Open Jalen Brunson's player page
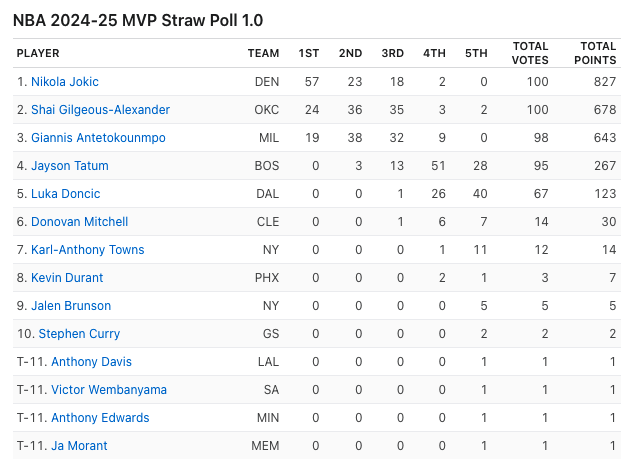This screenshot has width=634, height=469. tap(70, 306)
